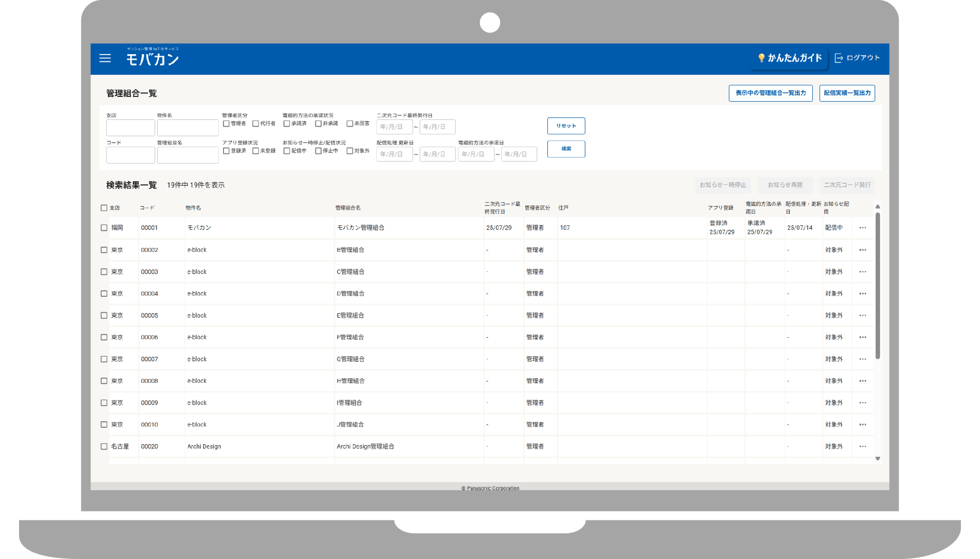Open three-dot menu for code 00001 row

pyautogui.click(x=863, y=228)
